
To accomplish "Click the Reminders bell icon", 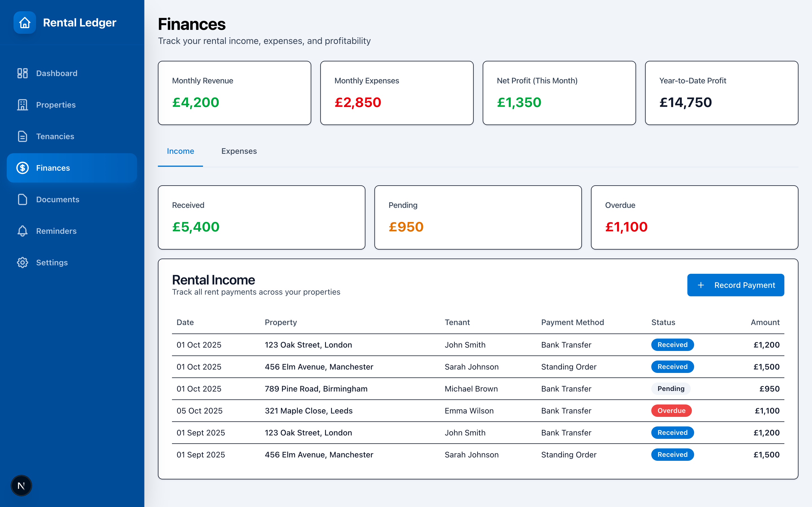I will [22, 231].
